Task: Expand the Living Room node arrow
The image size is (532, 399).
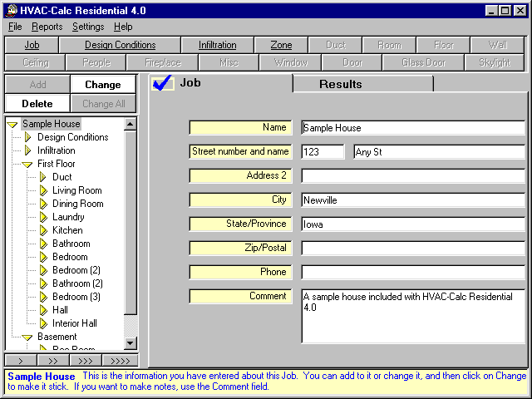Action: click(43, 190)
